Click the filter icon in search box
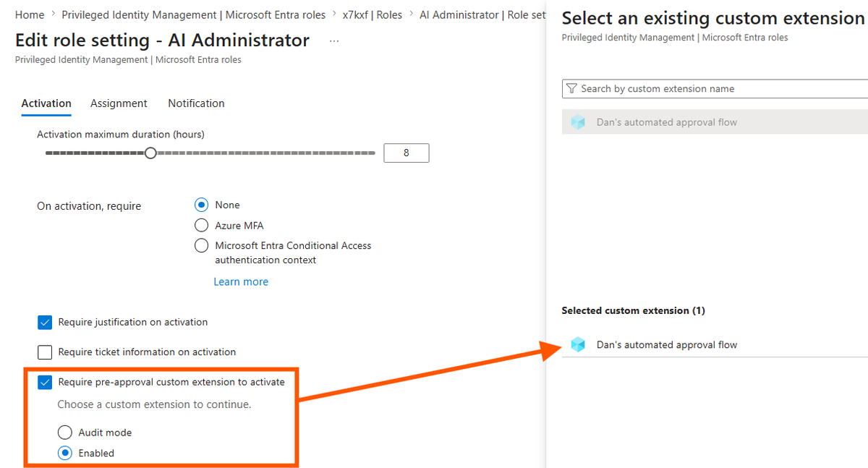The height and width of the screenshot is (468, 868). coord(571,89)
